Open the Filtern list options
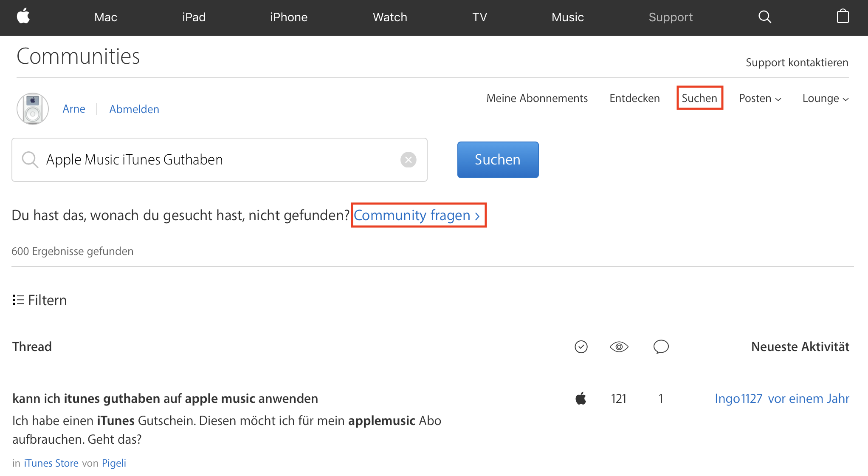Screen dimensions: 868x476 point(39,300)
